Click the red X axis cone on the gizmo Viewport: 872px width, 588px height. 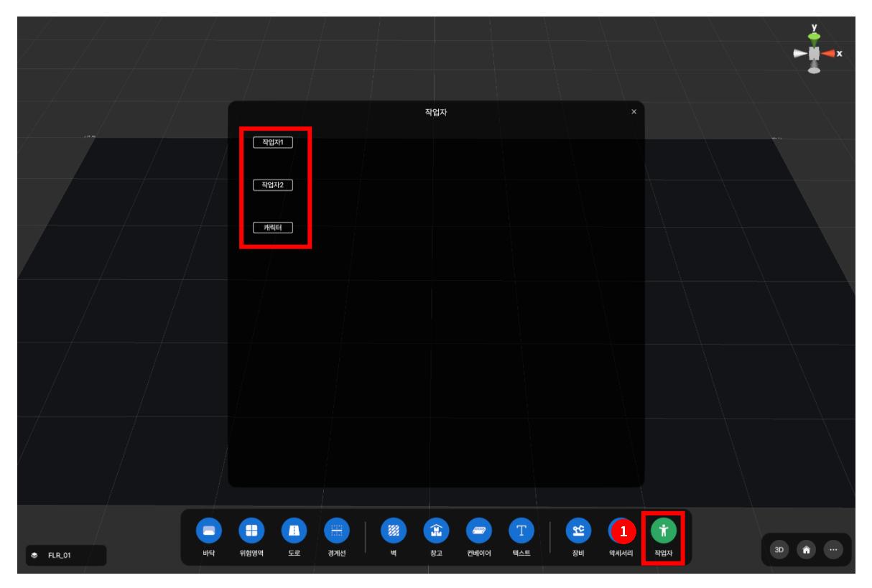click(x=829, y=54)
